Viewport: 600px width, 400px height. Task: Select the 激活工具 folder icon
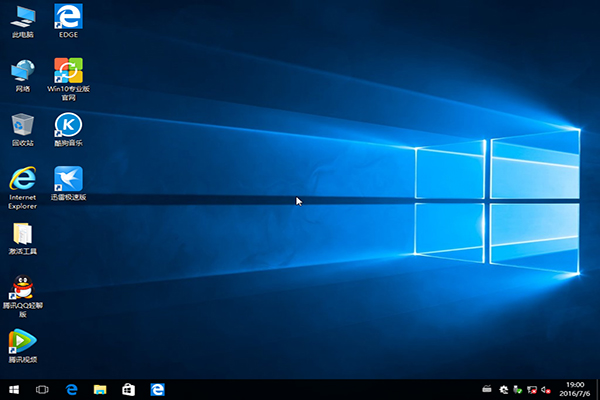tap(22, 234)
